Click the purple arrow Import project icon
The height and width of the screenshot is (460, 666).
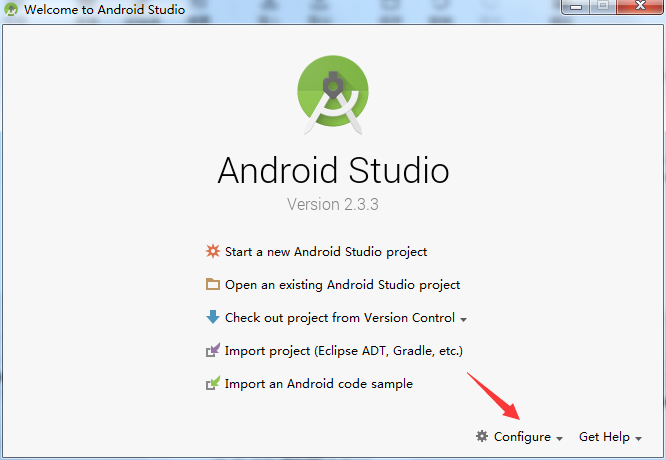pos(213,350)
